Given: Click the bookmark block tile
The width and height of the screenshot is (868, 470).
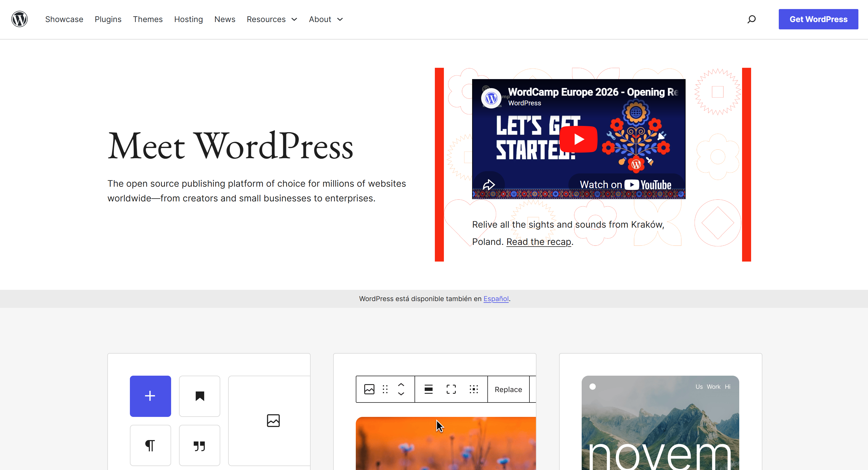Looking at the screenshot, I should coord(199,396).
